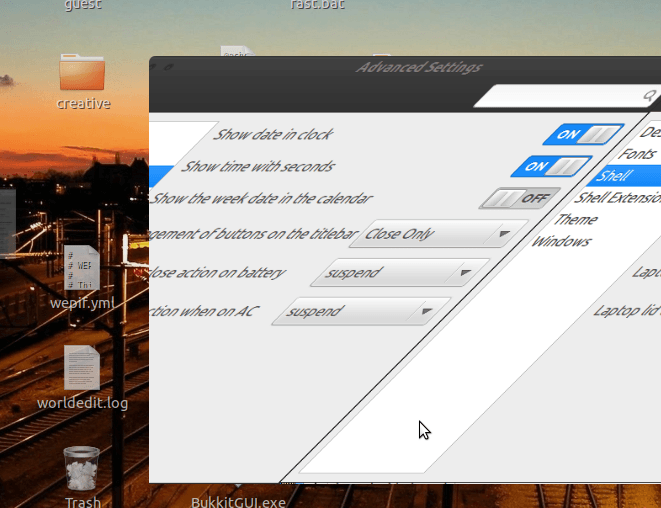This screenshot has width=661, height=508.
Task: Open the creative folder on desktop
Action: (x=82, y=74)
